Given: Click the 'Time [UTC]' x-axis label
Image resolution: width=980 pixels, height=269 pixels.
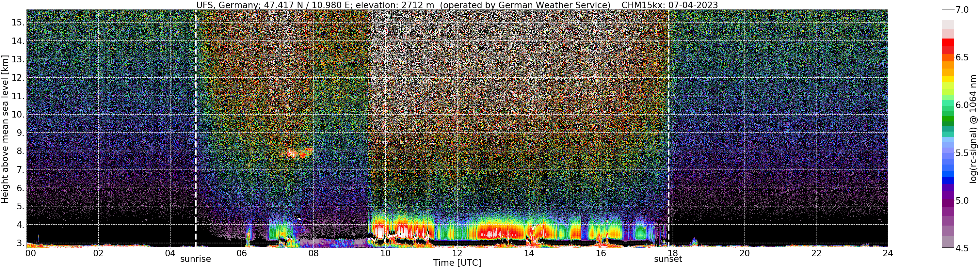Looking at the screenshot, I should (457, 263).
